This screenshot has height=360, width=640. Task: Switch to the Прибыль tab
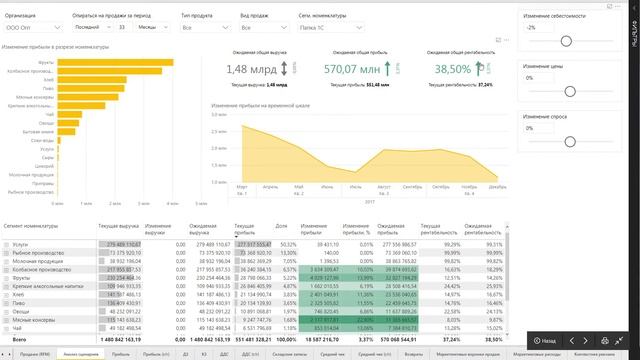(x=121, y=354)
